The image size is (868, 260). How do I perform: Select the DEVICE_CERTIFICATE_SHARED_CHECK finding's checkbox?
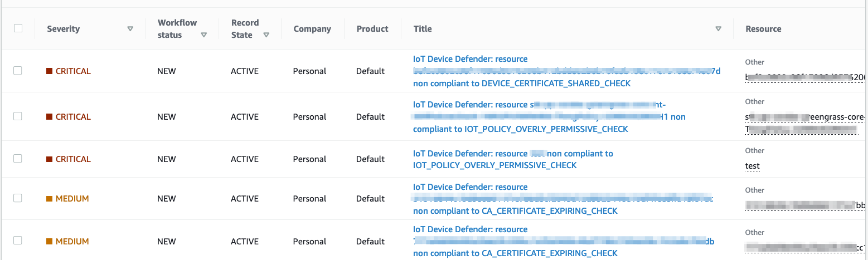(18, 71)
